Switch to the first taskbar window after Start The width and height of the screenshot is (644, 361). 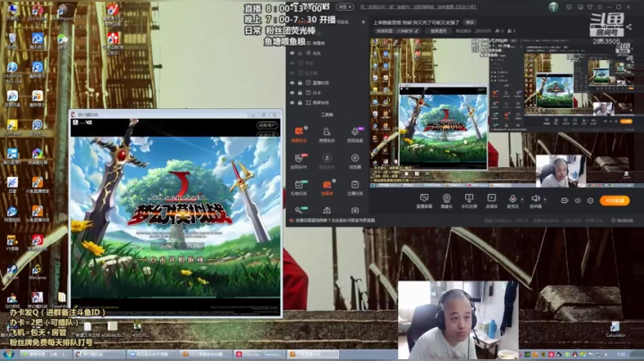(46, 354)
